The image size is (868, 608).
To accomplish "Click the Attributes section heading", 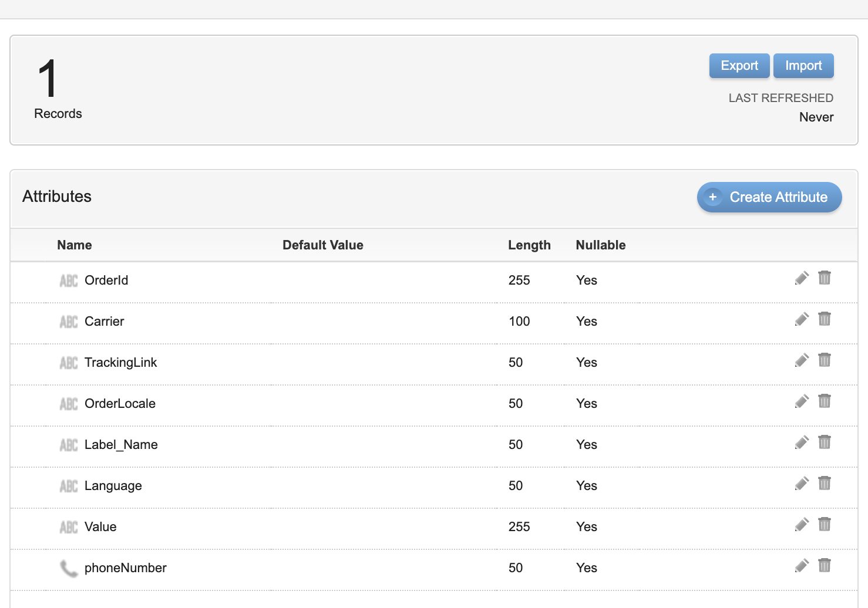I will [x=57, y=197].
